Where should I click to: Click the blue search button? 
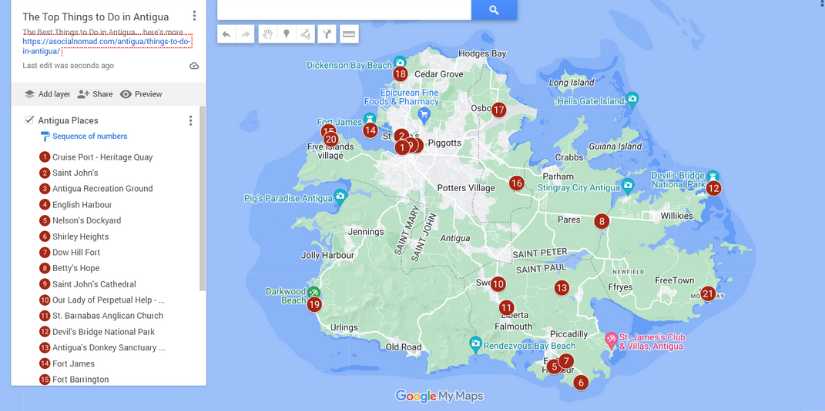[x=494, y=9]
